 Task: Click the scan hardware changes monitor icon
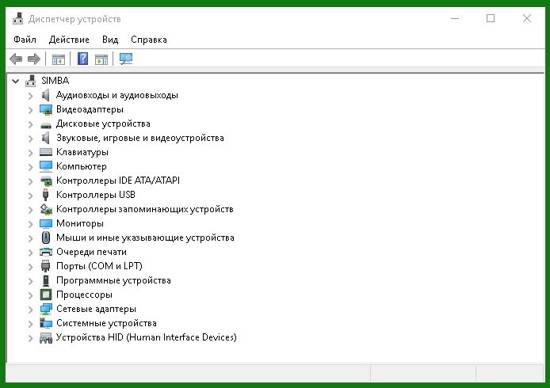click(x=126, y=59)
